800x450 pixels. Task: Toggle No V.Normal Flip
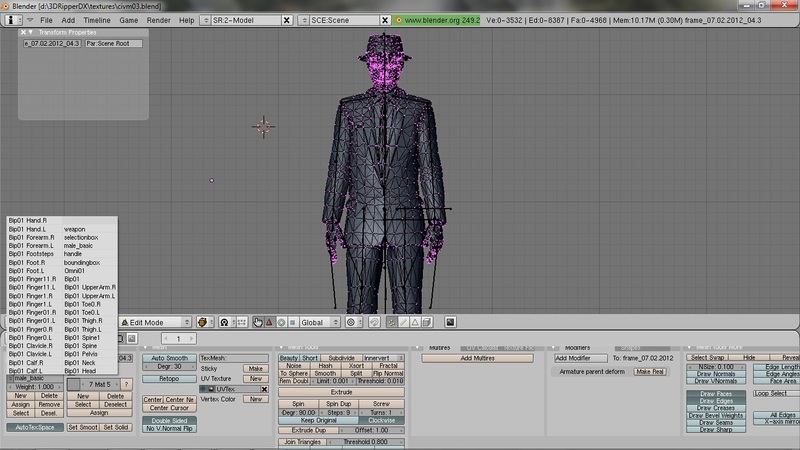169,429
